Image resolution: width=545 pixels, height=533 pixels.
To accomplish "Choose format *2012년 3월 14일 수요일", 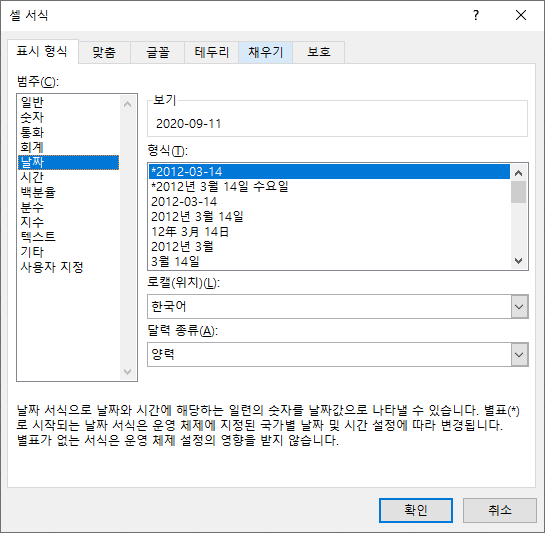I will pyautogui.click(x=329, y=187).
